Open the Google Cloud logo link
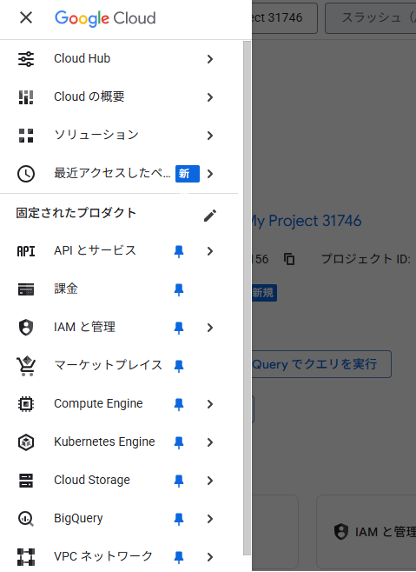 (105, 18)
